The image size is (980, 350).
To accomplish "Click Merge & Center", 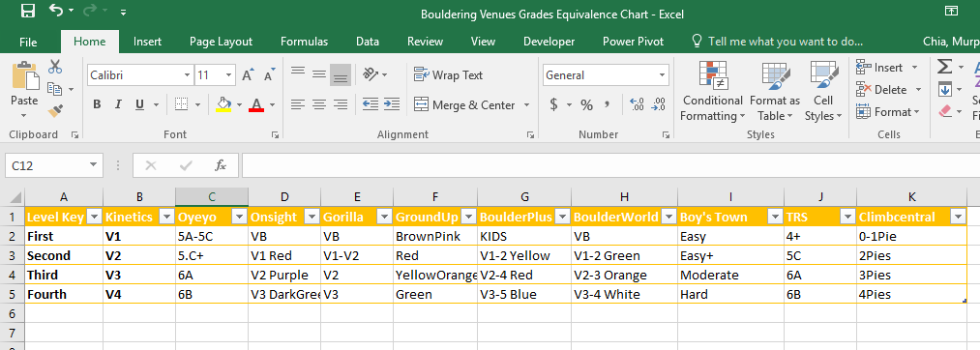I will tap(465, 105).
